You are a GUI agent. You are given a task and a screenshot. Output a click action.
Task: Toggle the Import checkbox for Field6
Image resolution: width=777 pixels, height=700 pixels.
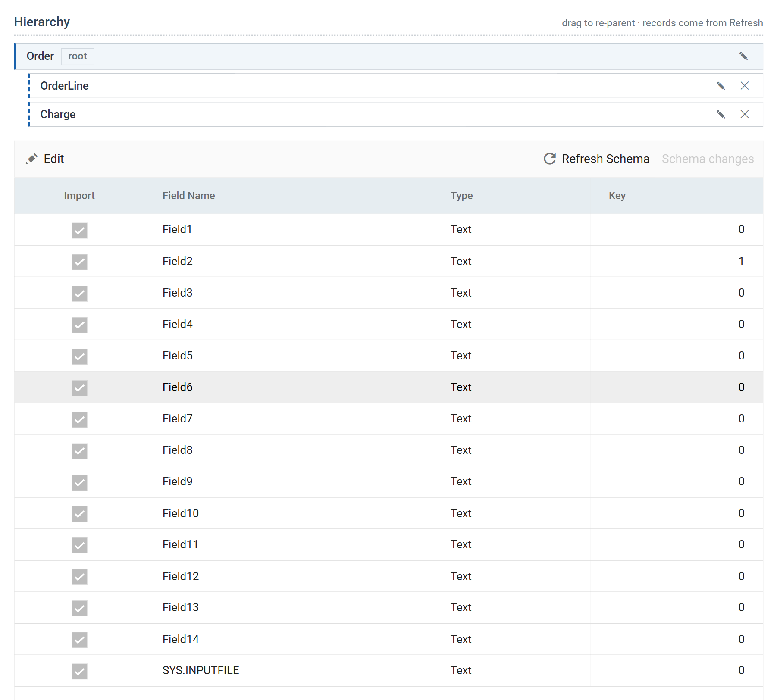[79, 387]
